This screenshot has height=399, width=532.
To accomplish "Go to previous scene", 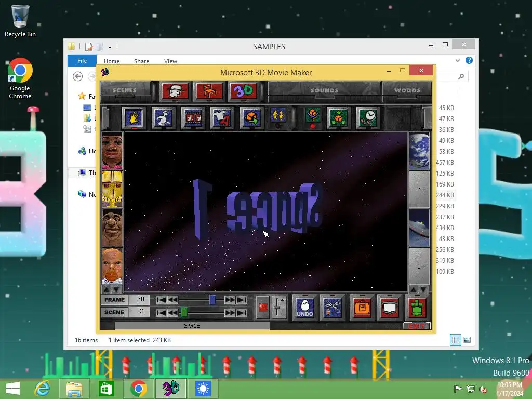I will pyautogui.click(x=172, y=312).
